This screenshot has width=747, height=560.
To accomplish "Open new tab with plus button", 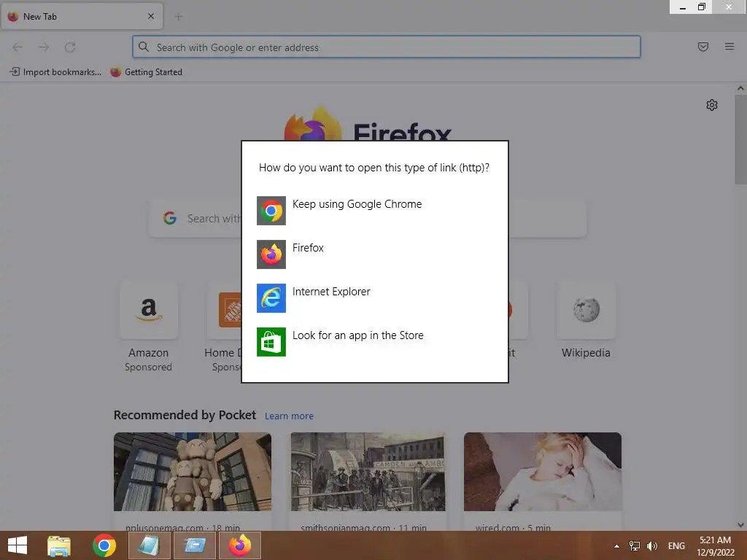I will [179, 17].
